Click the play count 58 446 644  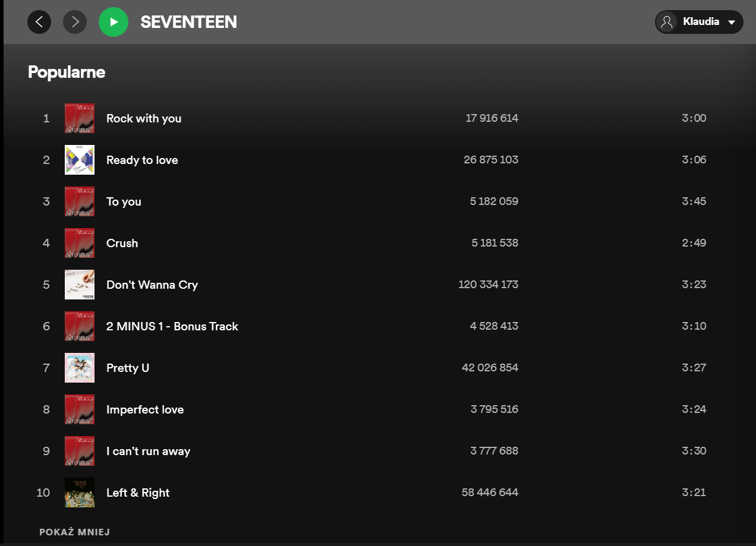coord(490,493)
